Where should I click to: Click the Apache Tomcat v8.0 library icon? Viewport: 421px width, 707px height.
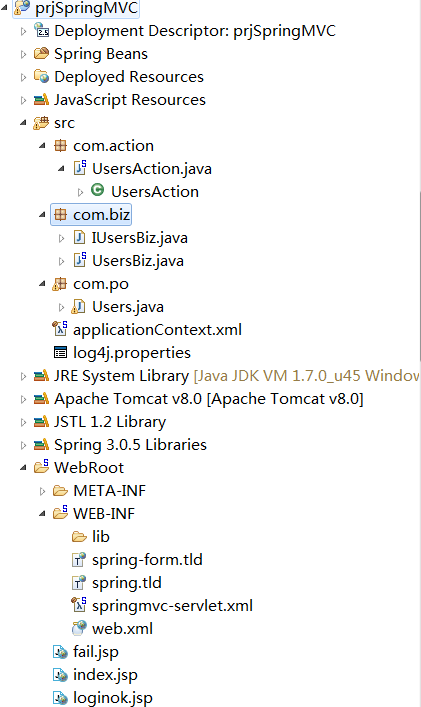41,399
